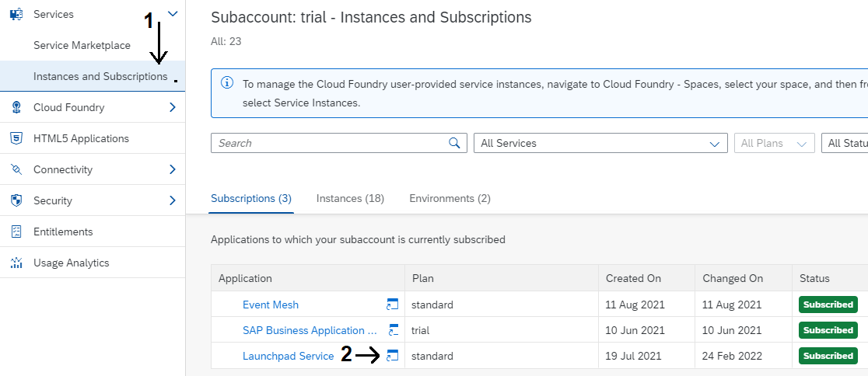Click the Services puzzle icon in sidebar
This screenshot has width=868, height=376.
tap(16, 14)
